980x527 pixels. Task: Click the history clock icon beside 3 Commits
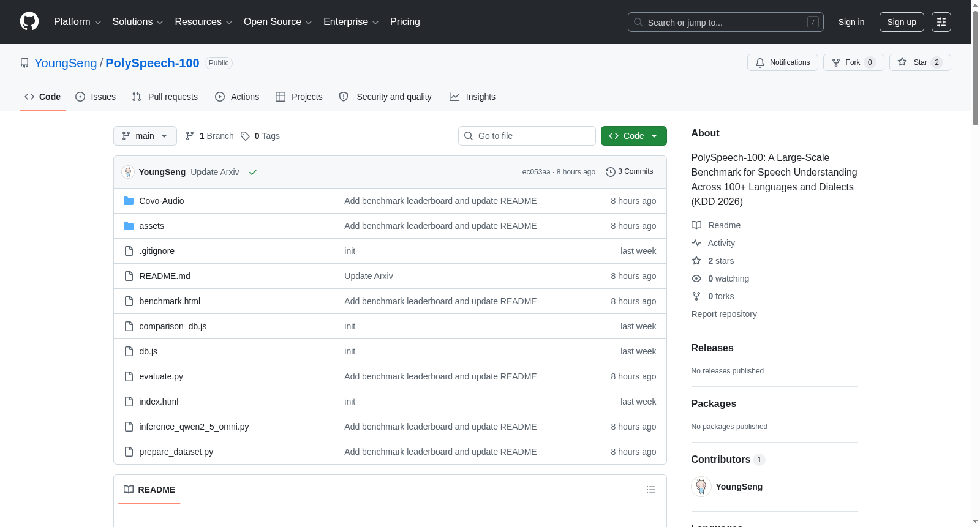click(610, 172)
